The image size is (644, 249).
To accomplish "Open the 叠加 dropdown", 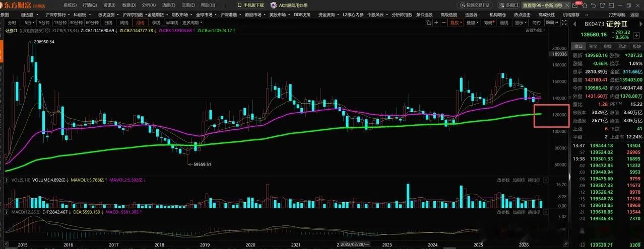I will click(x=473, y=23).
